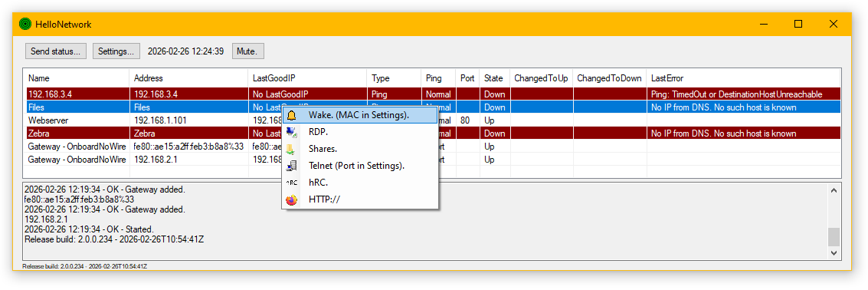Click the RDP computer icon in context menu
Image resolution: width=868 pixels, height=290 pixels.
point(292,132)
